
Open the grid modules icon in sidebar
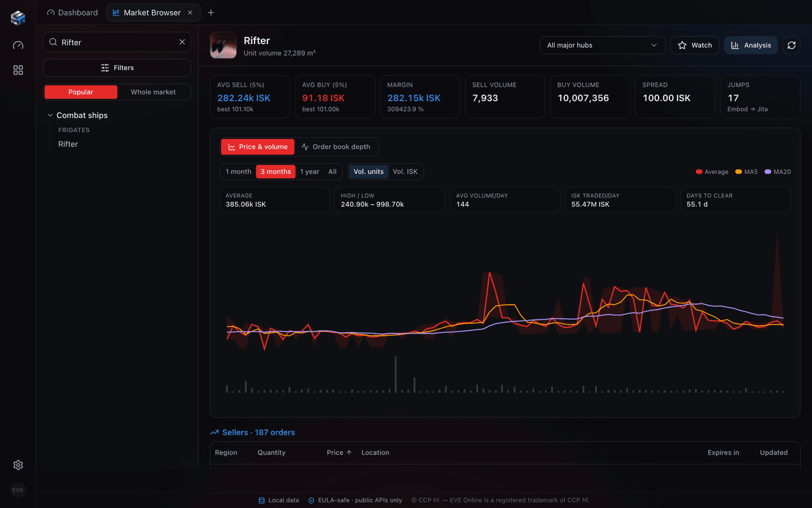coord(18,70)
